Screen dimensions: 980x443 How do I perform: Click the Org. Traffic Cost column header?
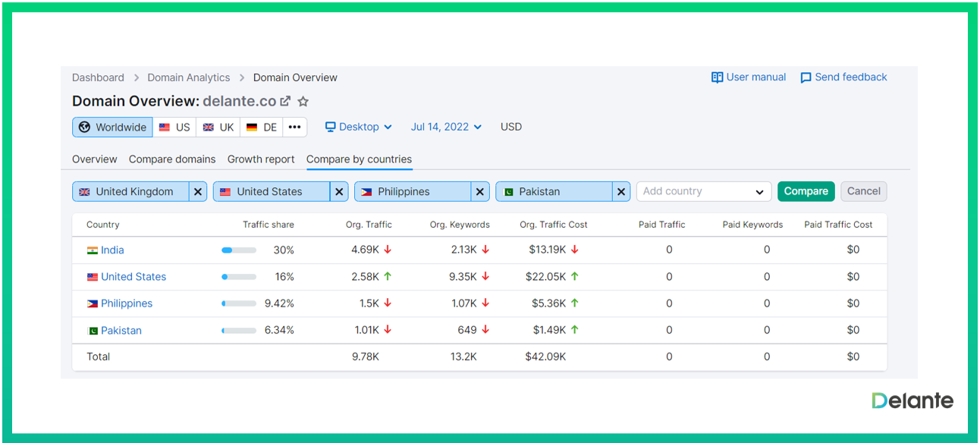554,225
